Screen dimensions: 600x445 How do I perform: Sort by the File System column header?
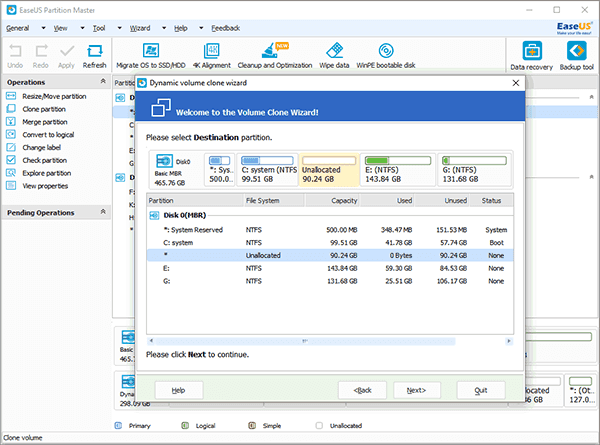pos(274,200)
